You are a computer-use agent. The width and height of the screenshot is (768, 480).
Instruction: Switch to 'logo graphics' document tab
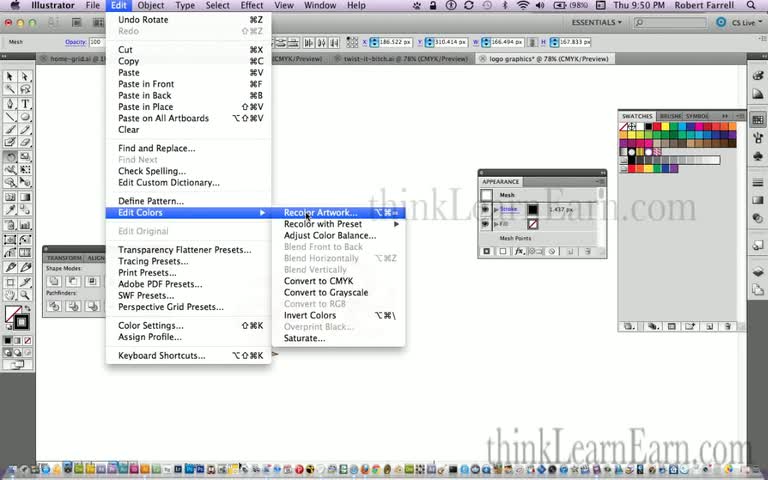click(544, 59)
